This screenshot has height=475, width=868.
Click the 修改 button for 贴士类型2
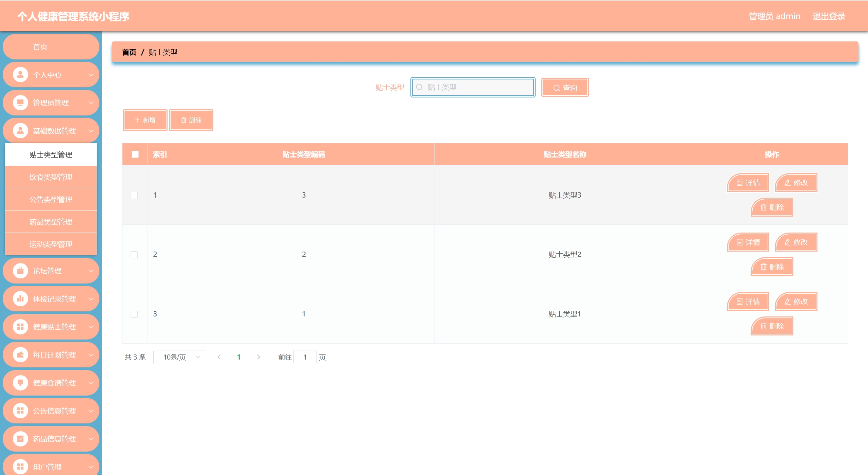[796, 242]
